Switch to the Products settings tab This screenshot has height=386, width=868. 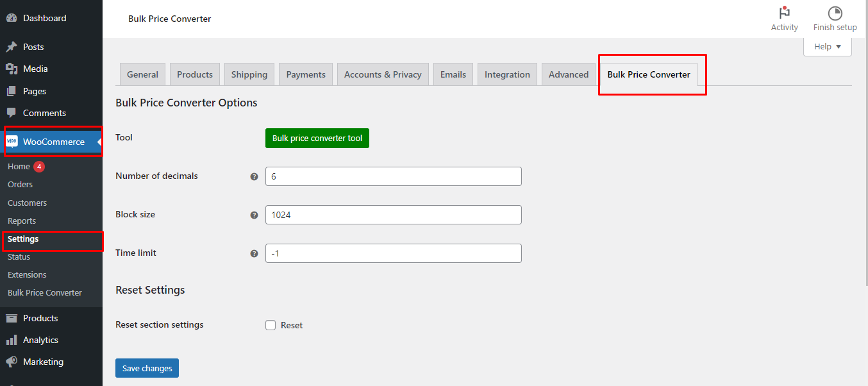coord(195,74)
